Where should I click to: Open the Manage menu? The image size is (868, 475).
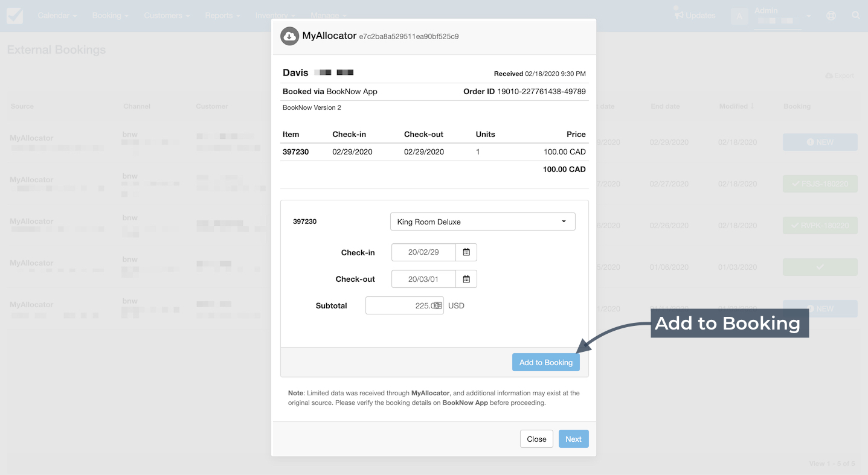click(329, 16)
